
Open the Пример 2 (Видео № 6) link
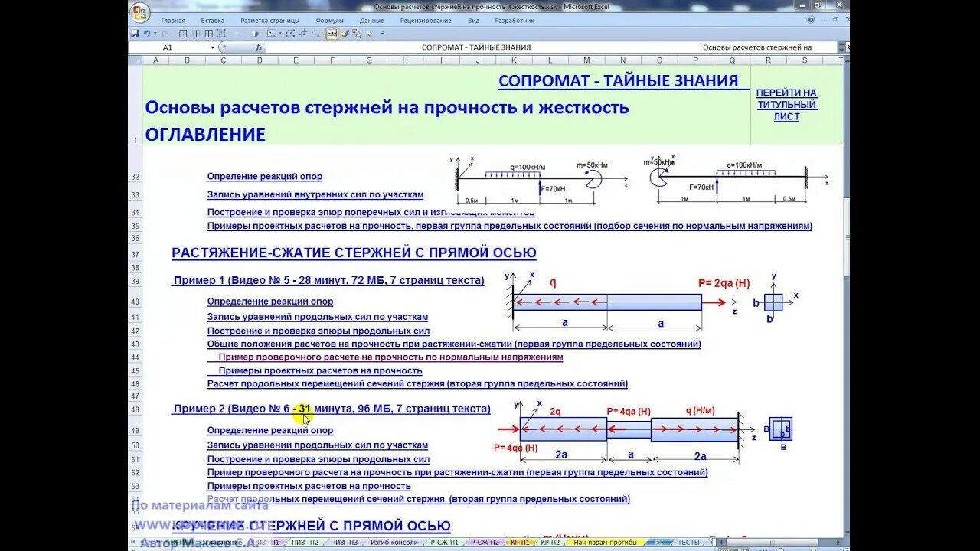(332, 409)
